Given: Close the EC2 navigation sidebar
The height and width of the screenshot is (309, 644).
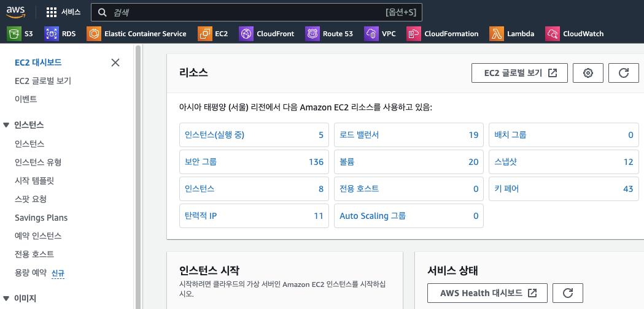Looking at the screenshot, I should pyautogui.click(x=115, y=63).
